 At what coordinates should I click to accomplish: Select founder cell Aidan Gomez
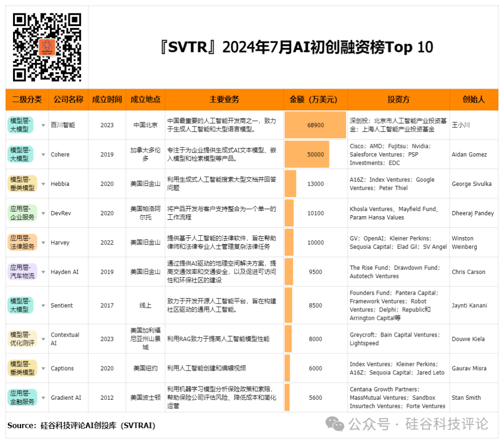click(x=474, y=155)
